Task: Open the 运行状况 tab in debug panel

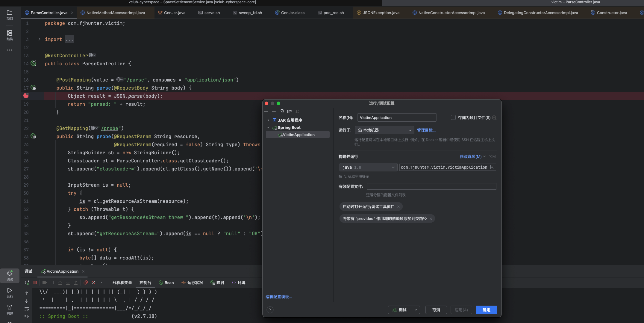Action: 192,283
